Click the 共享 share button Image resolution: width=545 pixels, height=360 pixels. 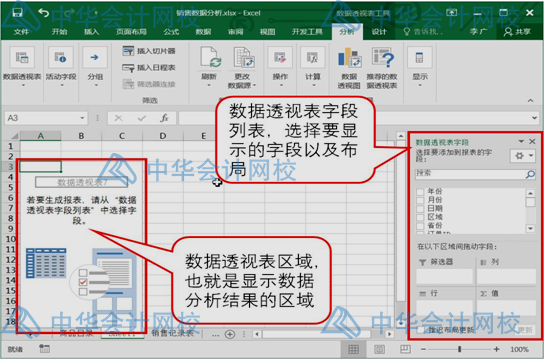point(518,32)
